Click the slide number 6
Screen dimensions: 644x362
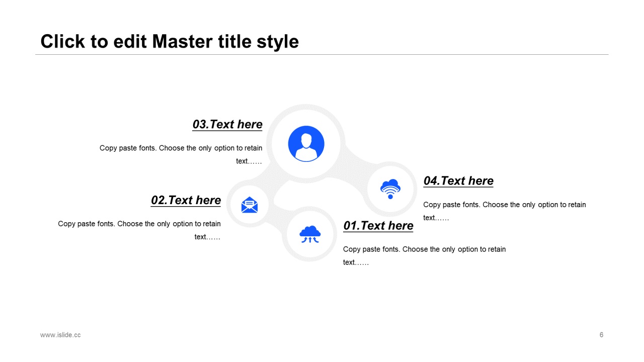coord(601,335)
